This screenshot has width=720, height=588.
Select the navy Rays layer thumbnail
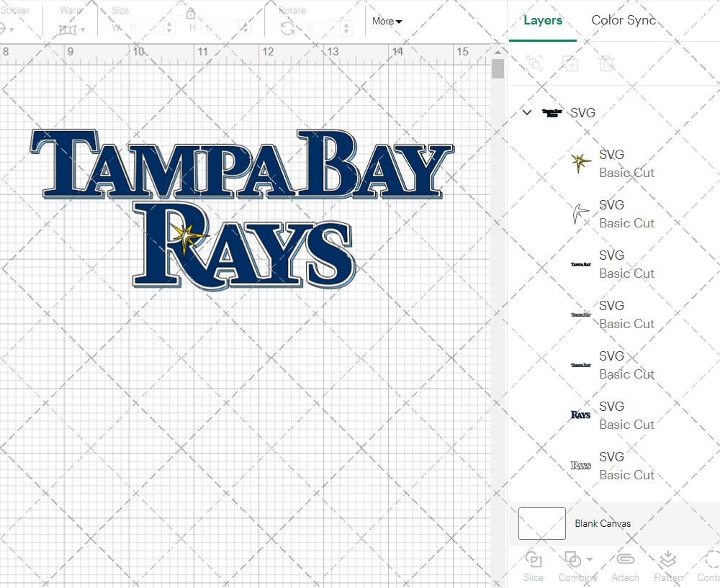(x=580, y=415)
